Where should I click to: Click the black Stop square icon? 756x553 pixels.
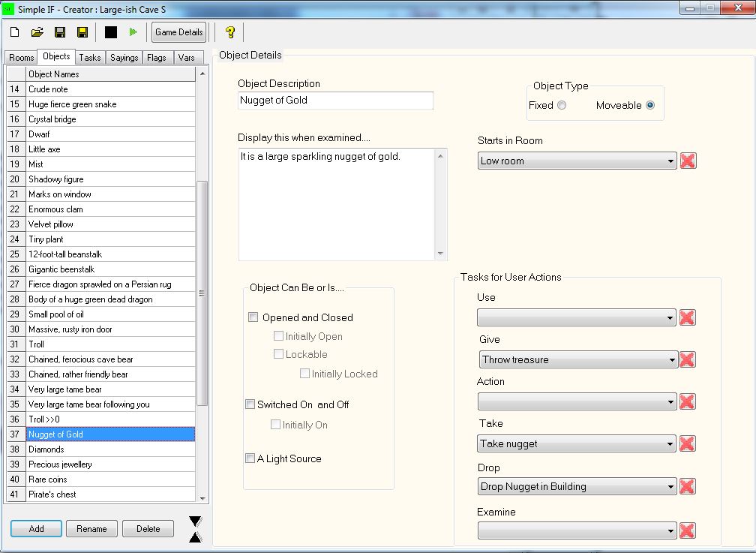click(x=111, y=32)
